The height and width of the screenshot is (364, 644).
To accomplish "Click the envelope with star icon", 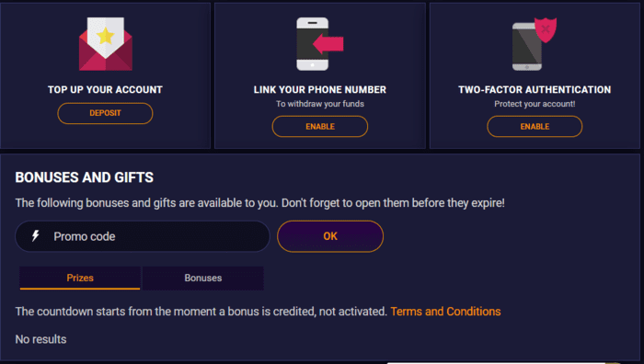I will point(106,44).
